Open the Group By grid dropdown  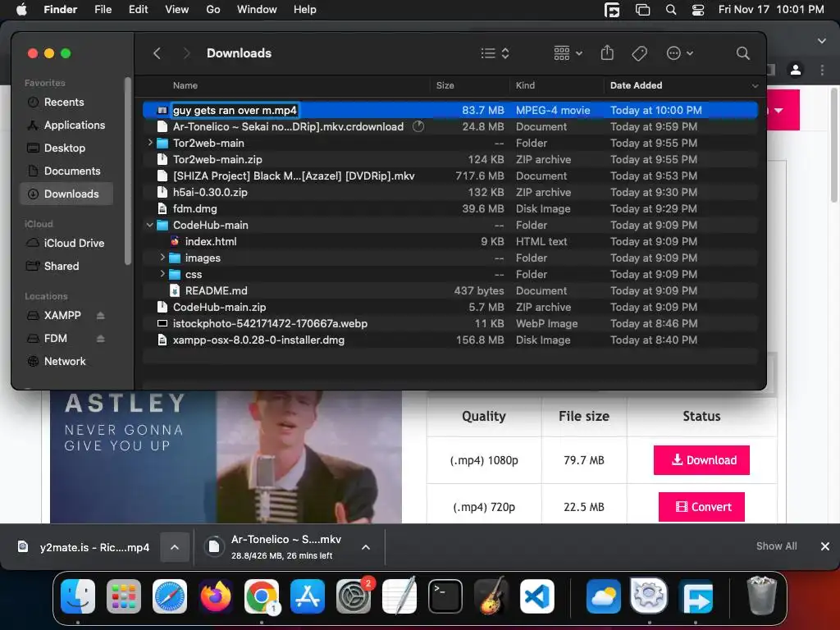point(568,53)
